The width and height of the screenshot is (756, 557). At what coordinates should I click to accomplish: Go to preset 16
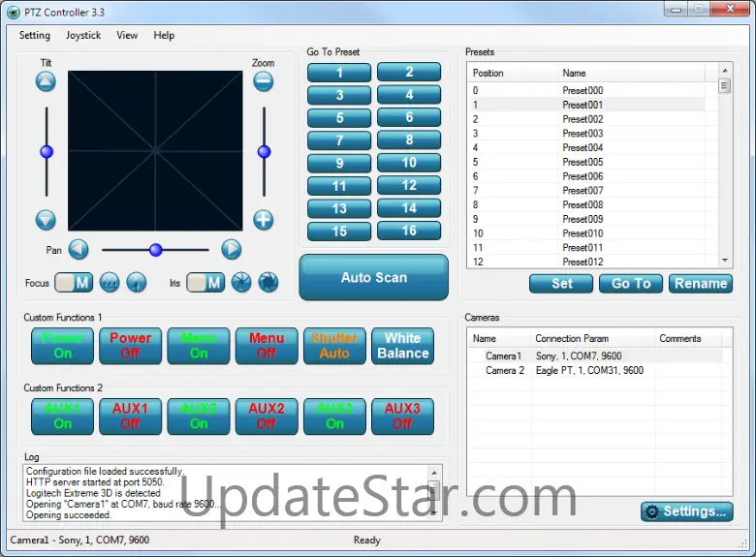tap(409, 231)
